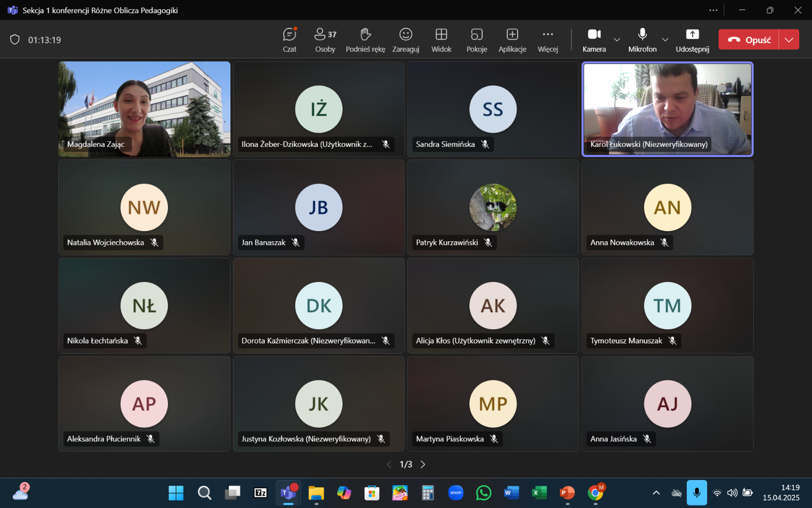Change layout via Widok icon
Viewport: 812px width, 508px height.
coord(441,40)
